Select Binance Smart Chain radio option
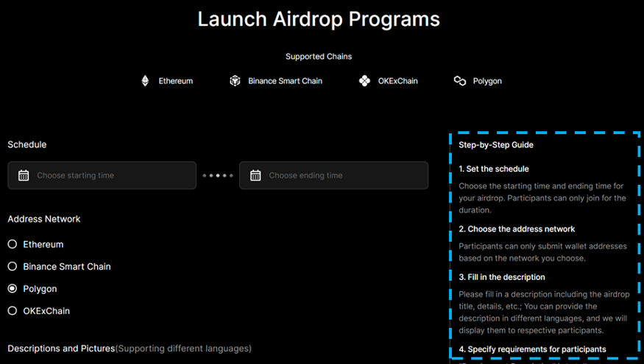644x364 pixels. pyautogui.click(x=13, y=267)
